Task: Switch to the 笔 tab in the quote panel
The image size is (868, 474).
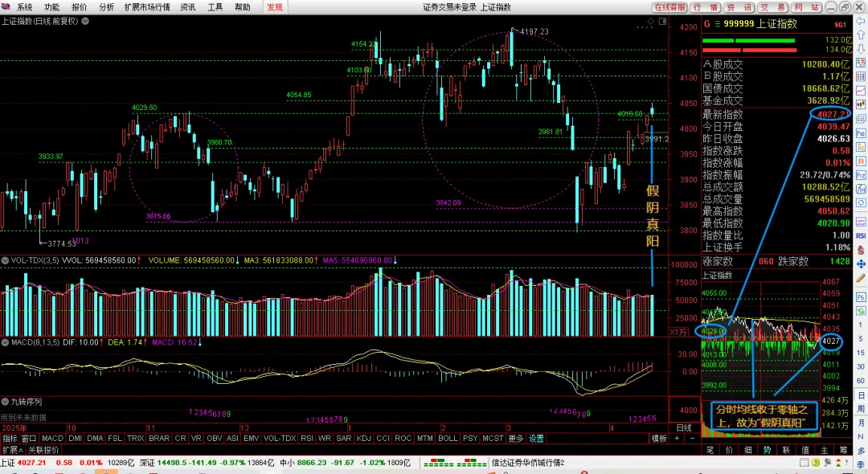Action: (710, 450)
